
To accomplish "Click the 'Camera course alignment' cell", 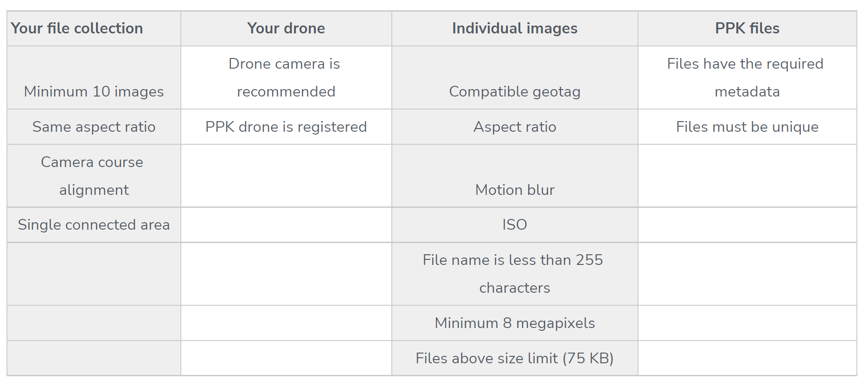I will 94,176.
